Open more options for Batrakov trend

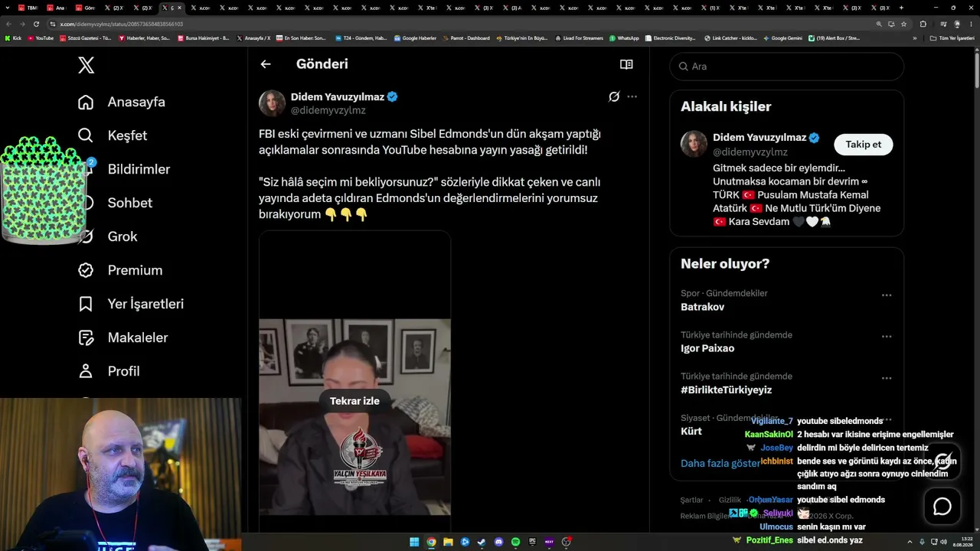pyautogui.click(x=887, y=295)
